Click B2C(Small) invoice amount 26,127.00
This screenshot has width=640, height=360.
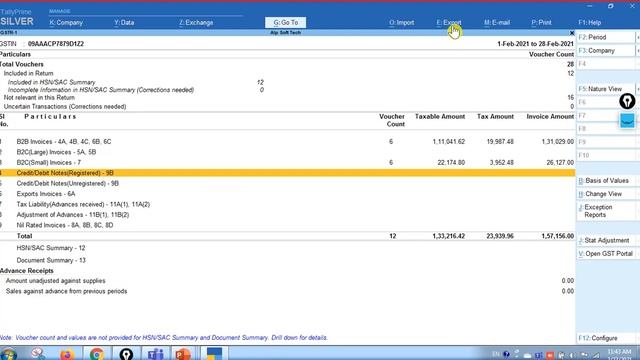560,162
